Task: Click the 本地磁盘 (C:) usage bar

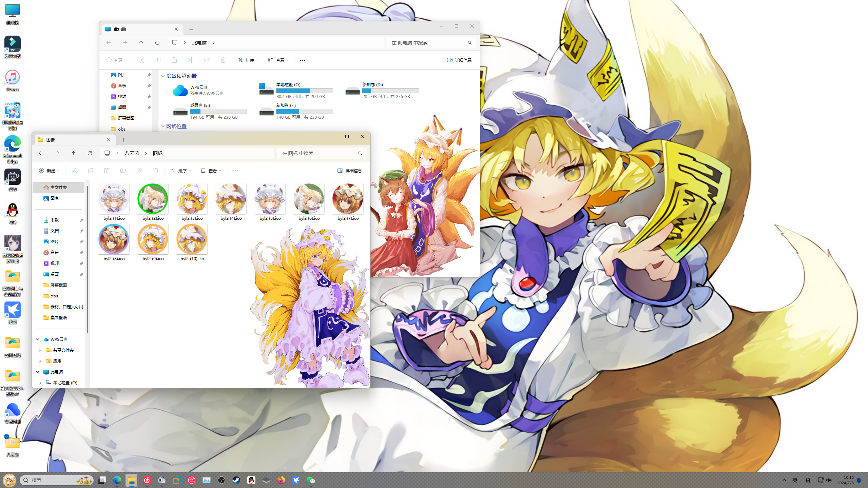Action: tap(304, 91)
